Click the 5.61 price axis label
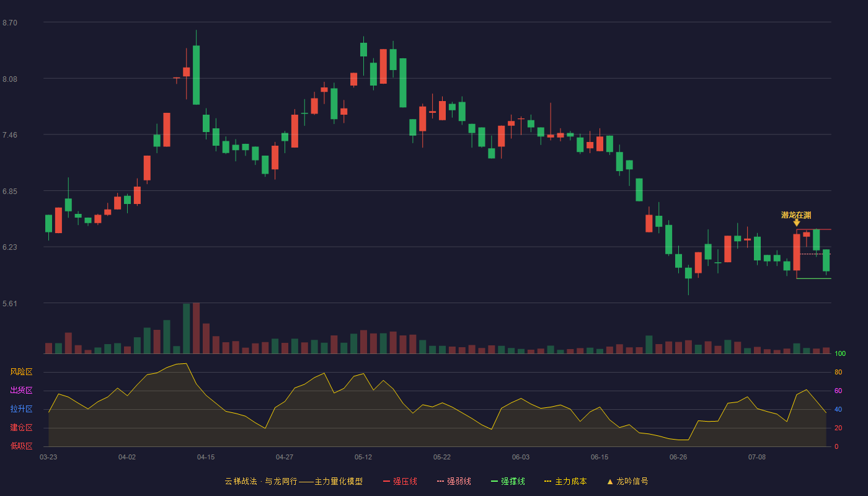The width and height of the screenshot is (868, 496). (x=10, y=304)
